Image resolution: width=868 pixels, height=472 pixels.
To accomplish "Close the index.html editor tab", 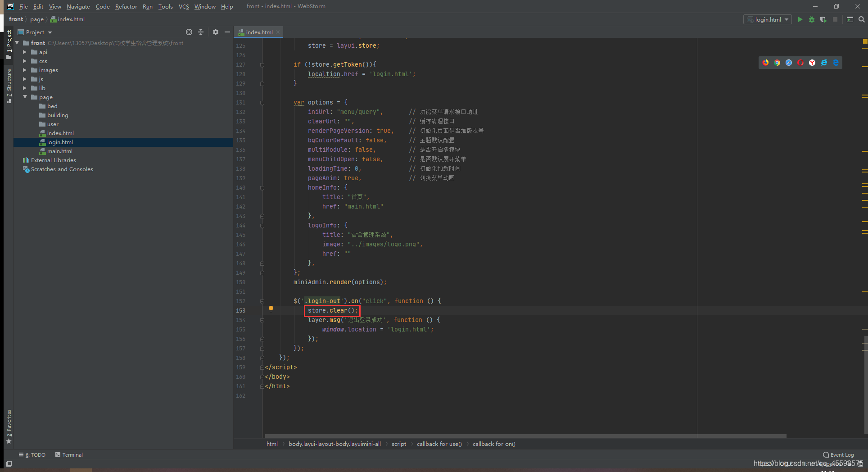I will [x=278, y=32].
